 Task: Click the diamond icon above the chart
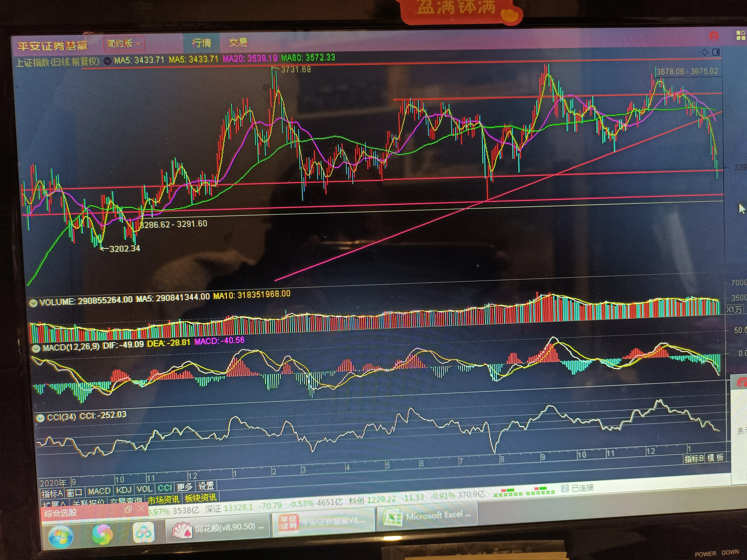[x=705, y=52]
